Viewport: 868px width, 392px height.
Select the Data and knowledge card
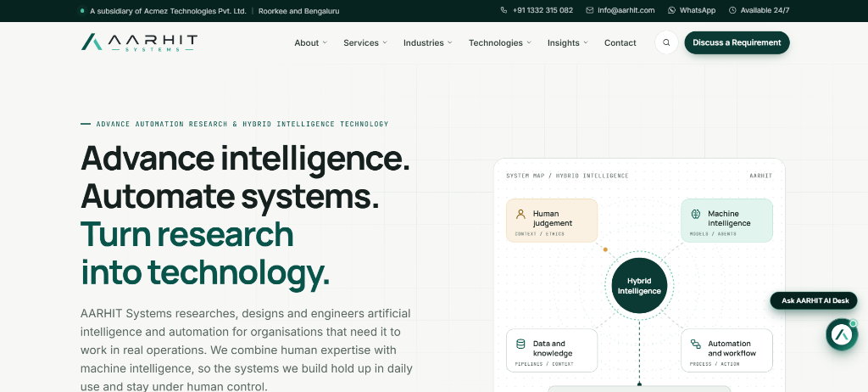(552, 350)
